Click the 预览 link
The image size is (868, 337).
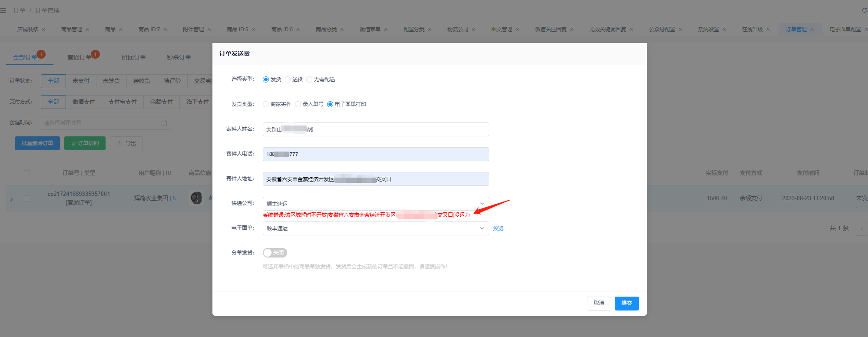point(498,228)
